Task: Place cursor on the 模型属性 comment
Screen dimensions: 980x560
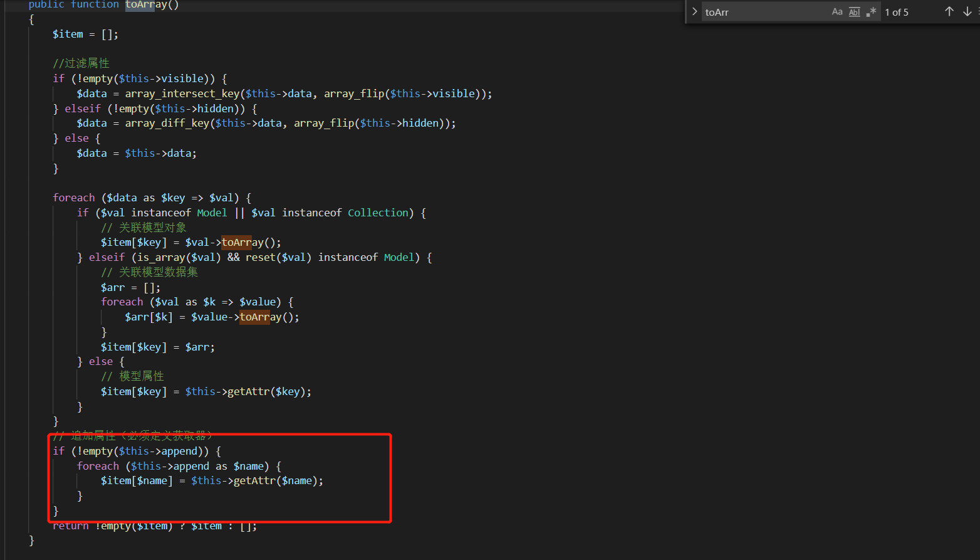Action: pyautogui.click(x=141, y=376)
